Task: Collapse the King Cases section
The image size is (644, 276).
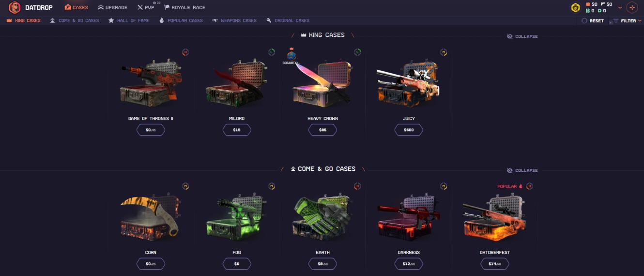Action: point(522,36)
